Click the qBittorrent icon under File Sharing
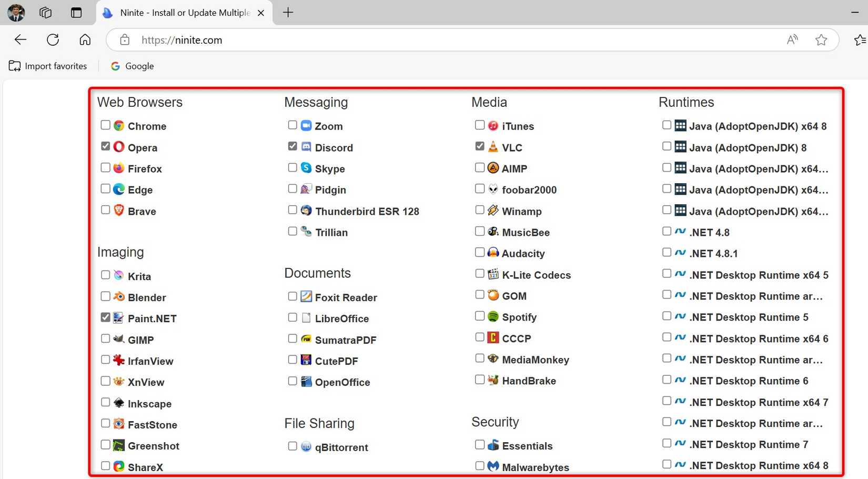Viewport: 868px width, 479px height. (x=306, y=447)
